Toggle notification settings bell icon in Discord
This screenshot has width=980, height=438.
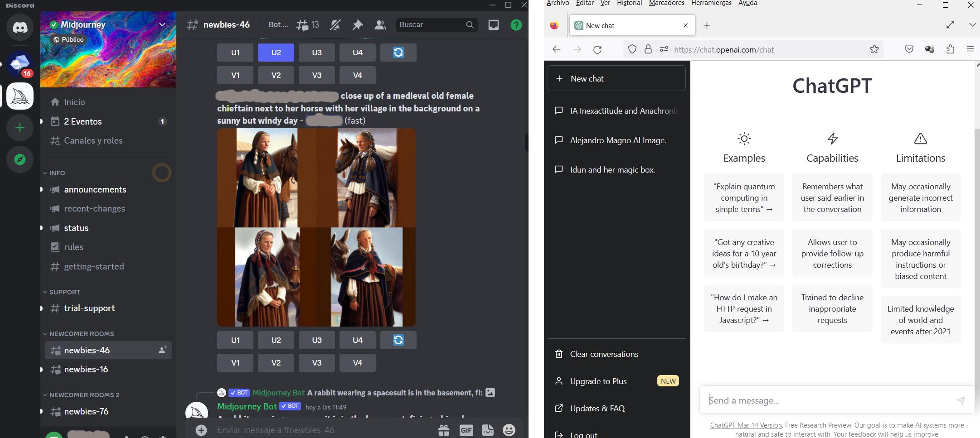coord(335,25)
